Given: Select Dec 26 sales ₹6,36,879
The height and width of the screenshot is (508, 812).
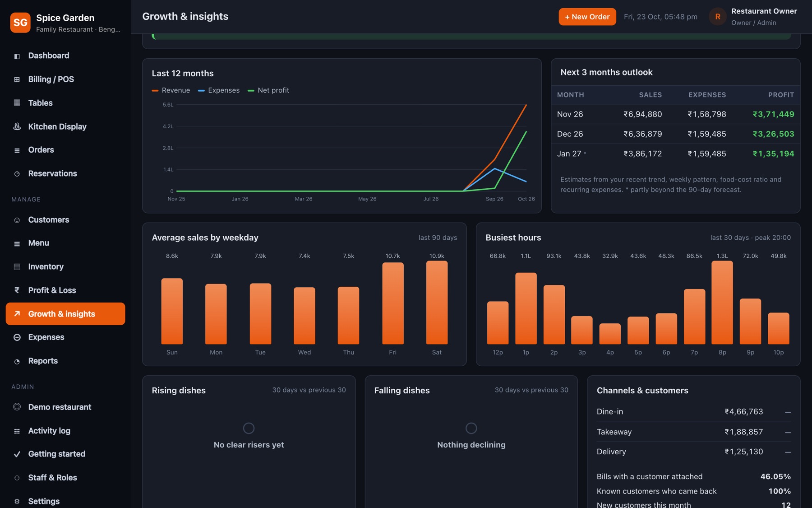Looking at the screenshot, I should (x=642, y=134).
